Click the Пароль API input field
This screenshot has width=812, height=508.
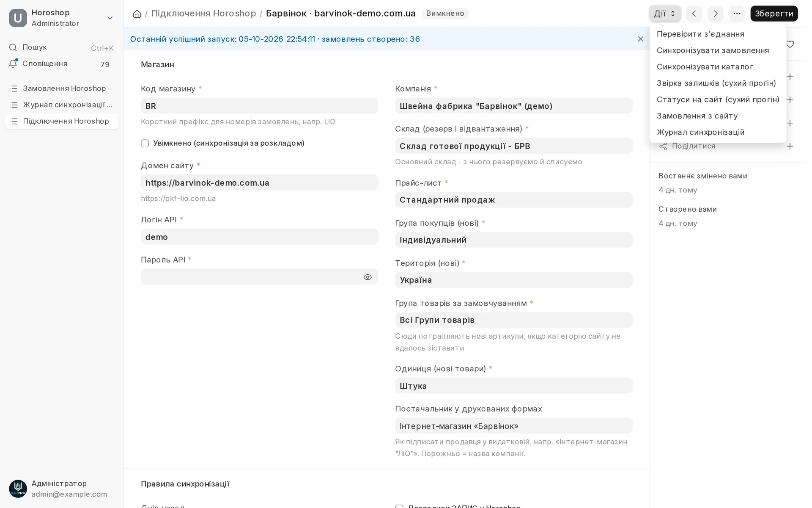click(x=259, y=277)
